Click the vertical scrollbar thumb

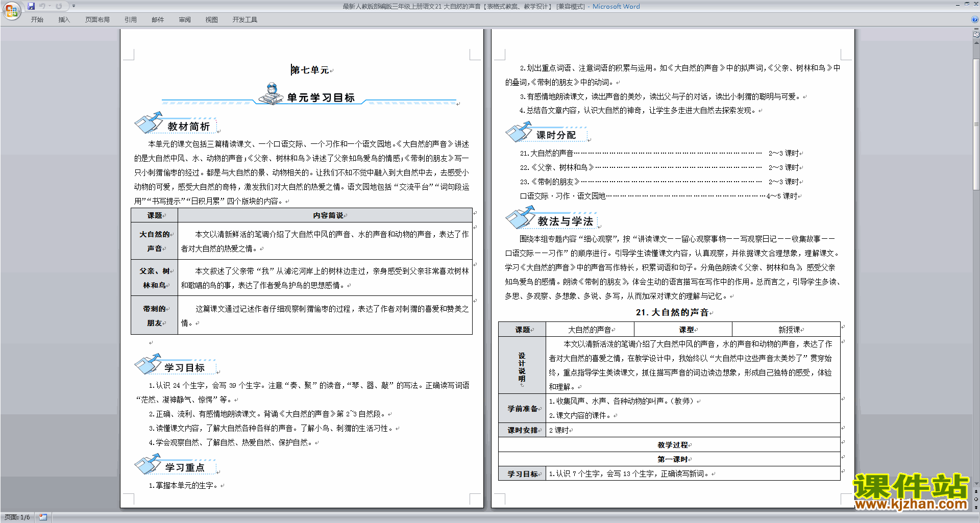[x=976, y=124]
